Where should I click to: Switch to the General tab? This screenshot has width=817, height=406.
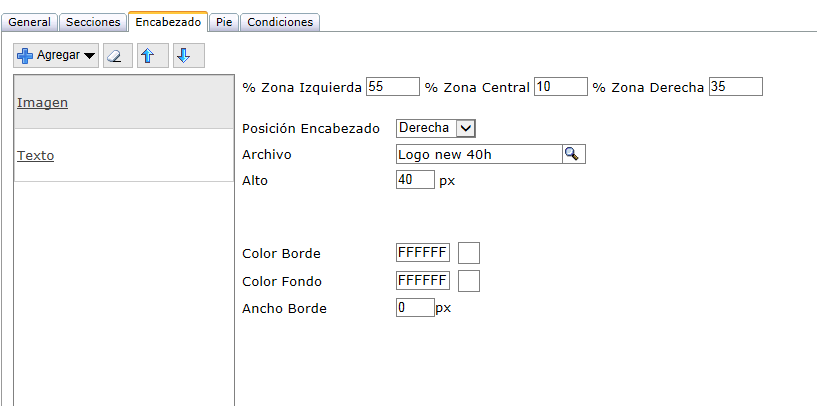click(29, 22)
